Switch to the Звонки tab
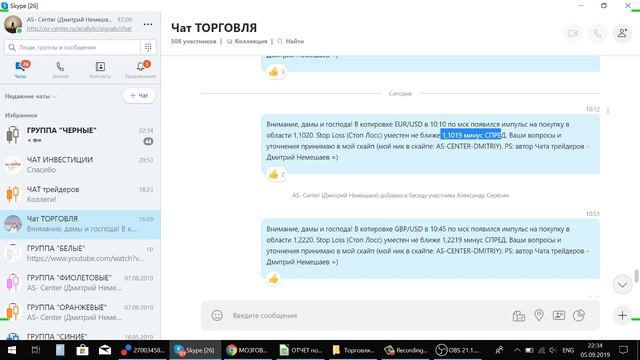Image resolution: width=640 pixels, height=360 pixels. point(60,69)
